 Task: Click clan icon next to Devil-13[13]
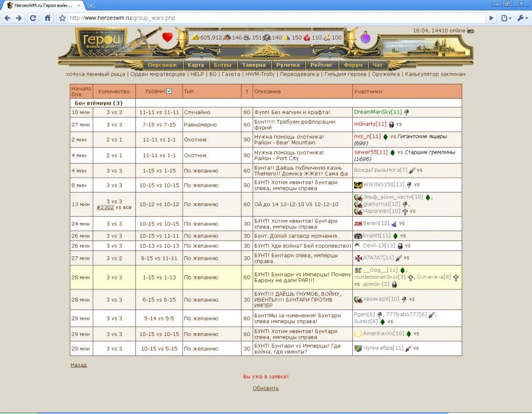tap(357, 245)
